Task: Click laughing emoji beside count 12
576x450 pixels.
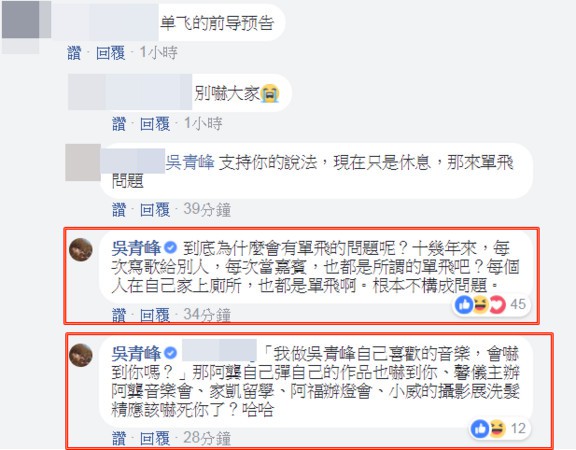Action: [497, 429]
